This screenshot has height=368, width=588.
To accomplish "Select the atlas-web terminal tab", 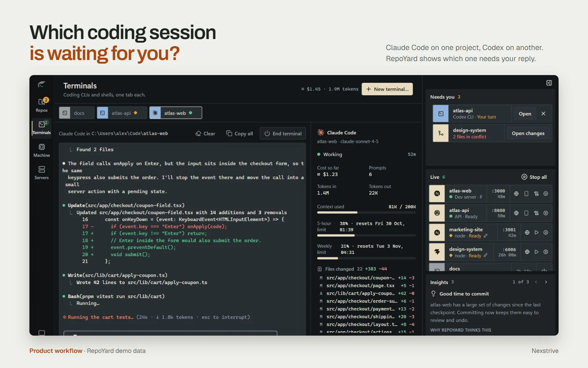I will (176, 113).
